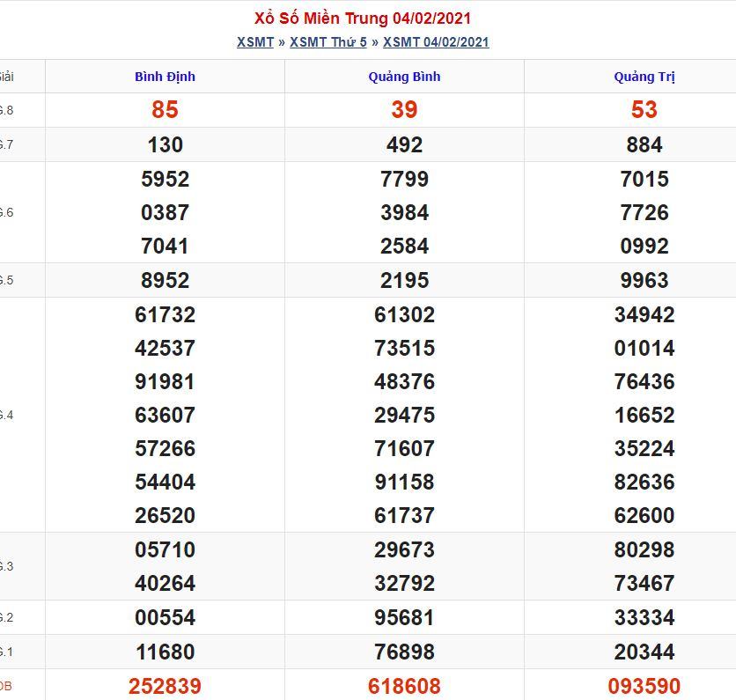
Task: Select the number 73467
Action: 644,583
